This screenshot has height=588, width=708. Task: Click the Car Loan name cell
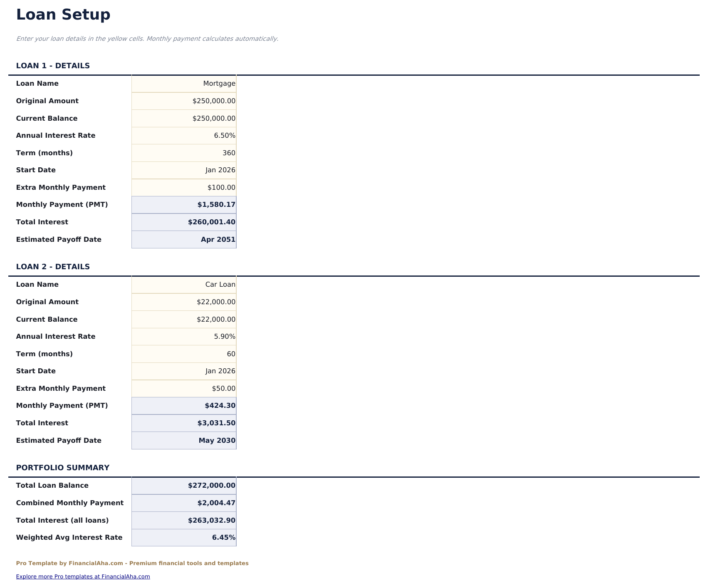(x=184, y=284)
